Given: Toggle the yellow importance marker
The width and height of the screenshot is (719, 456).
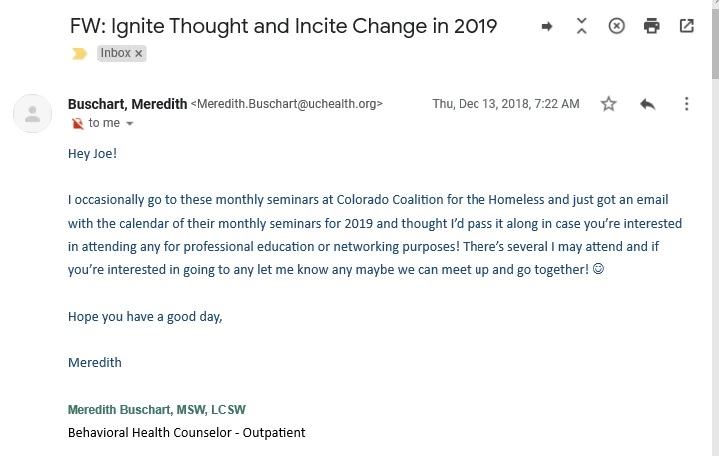Looking at the screenshot, I should coord(79,54).
